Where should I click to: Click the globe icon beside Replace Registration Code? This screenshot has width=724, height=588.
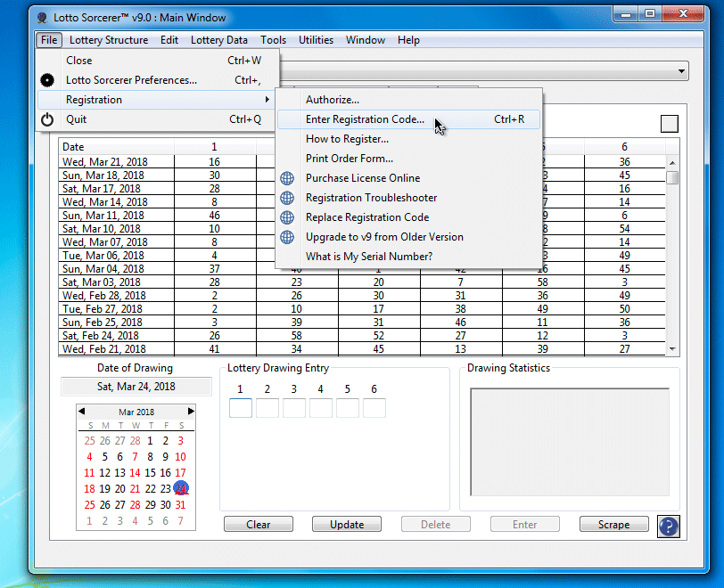[x=287, y=217]
